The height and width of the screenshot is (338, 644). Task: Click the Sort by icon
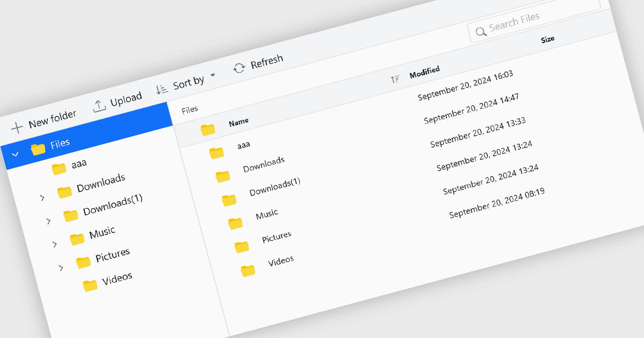tap(162, 90)
